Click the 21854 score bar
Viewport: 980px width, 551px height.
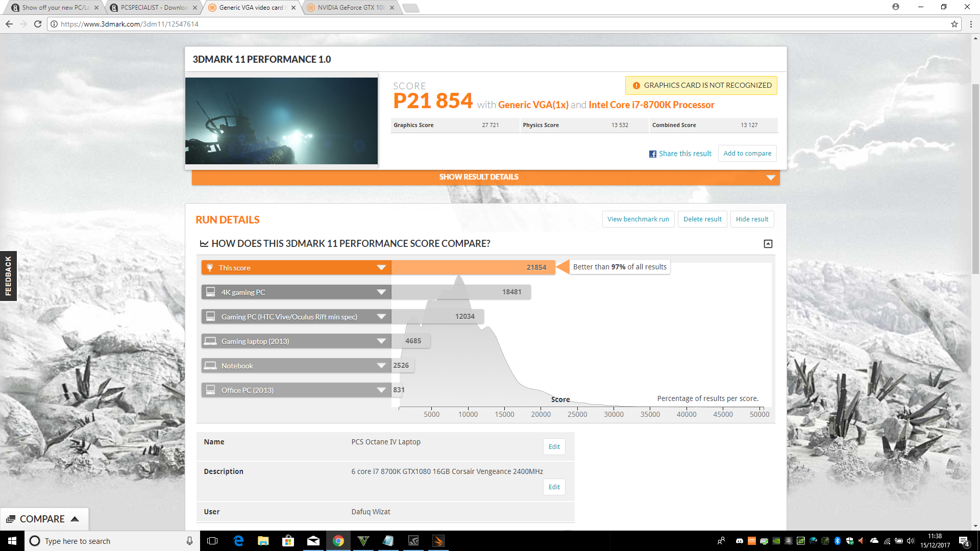tap(473, 267)
